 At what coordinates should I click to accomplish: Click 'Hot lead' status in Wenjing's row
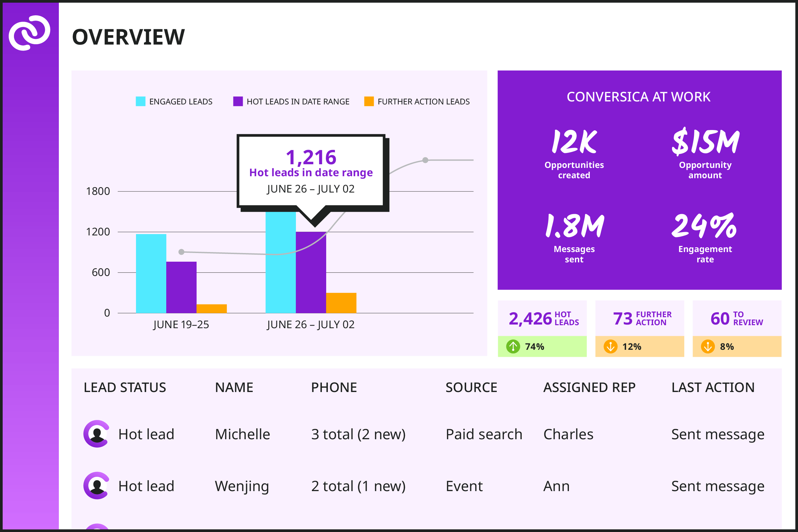click(x=146, y=486)
